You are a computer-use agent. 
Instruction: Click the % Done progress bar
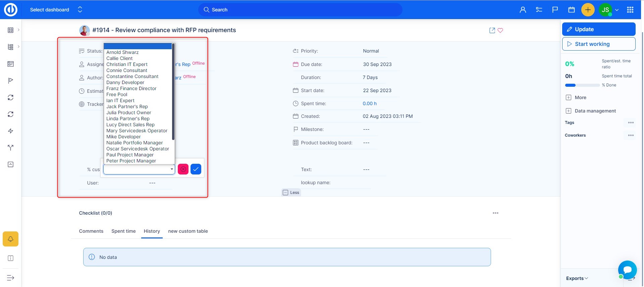tap(582, 85)
